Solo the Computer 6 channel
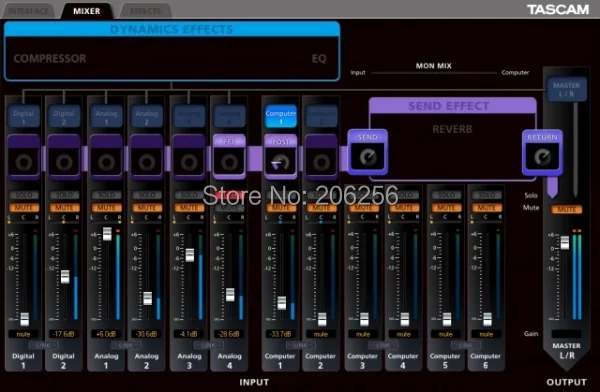Screen dimensions: 600x392 coord(486,195)
